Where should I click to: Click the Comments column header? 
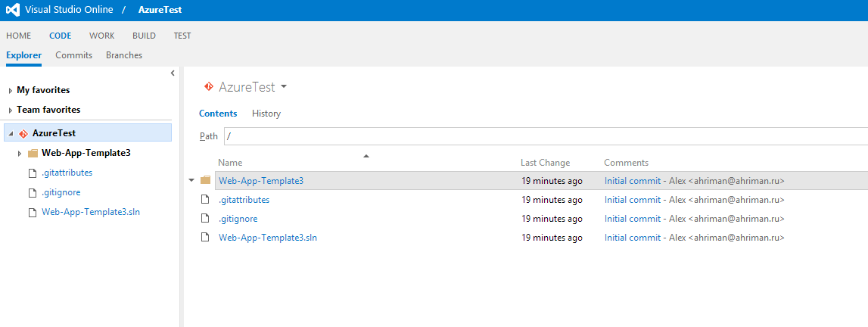coord(626,163)
